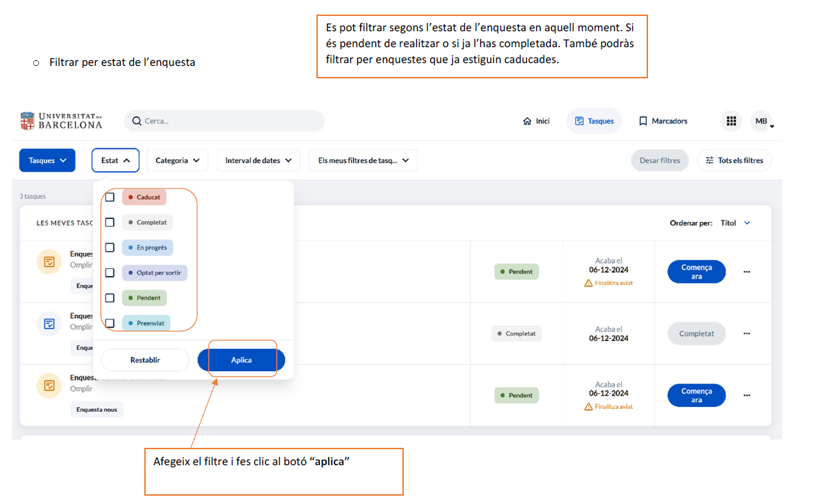818x504 pixels.
Task: Tick the Pendent status checkbox
Action: [110, 298]
